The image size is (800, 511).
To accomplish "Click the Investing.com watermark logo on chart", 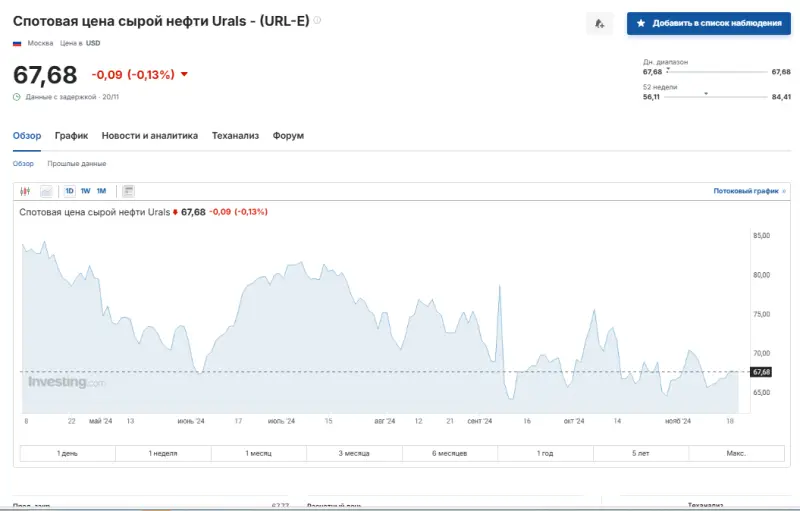I will point(65,382).
